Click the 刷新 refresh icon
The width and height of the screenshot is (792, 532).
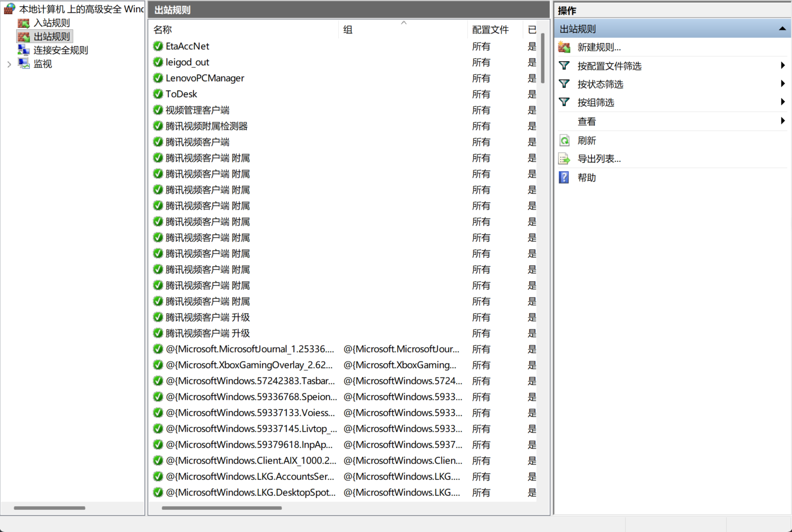coord(564,140)
